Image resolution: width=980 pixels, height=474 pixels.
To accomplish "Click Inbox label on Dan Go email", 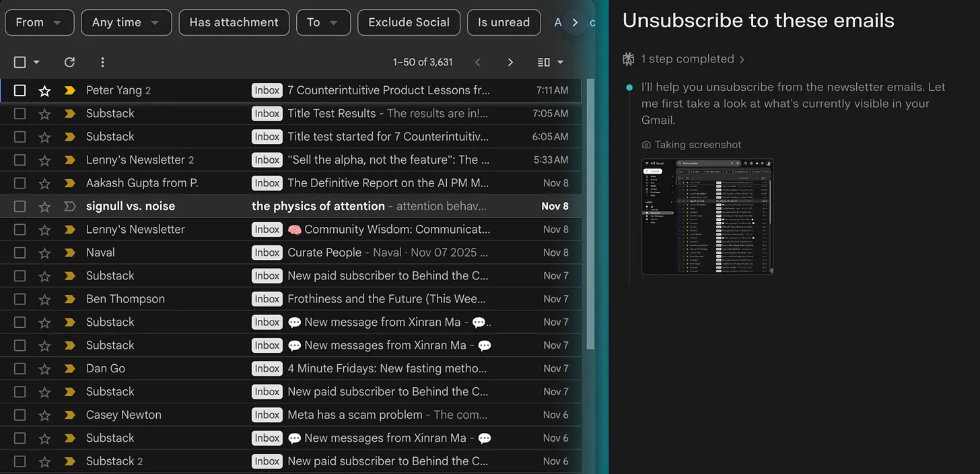I will [x=267, y=368].
